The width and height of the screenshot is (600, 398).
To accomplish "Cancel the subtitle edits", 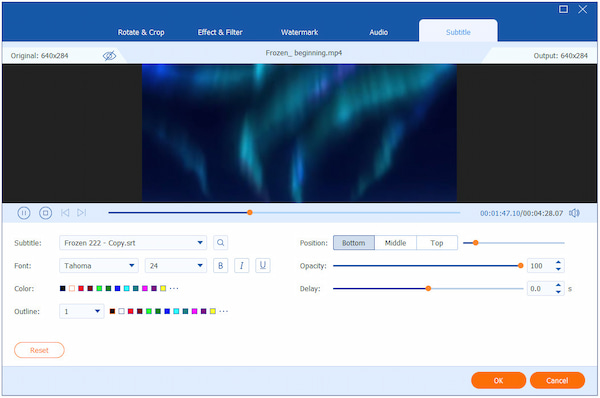I will coord(557,380).
